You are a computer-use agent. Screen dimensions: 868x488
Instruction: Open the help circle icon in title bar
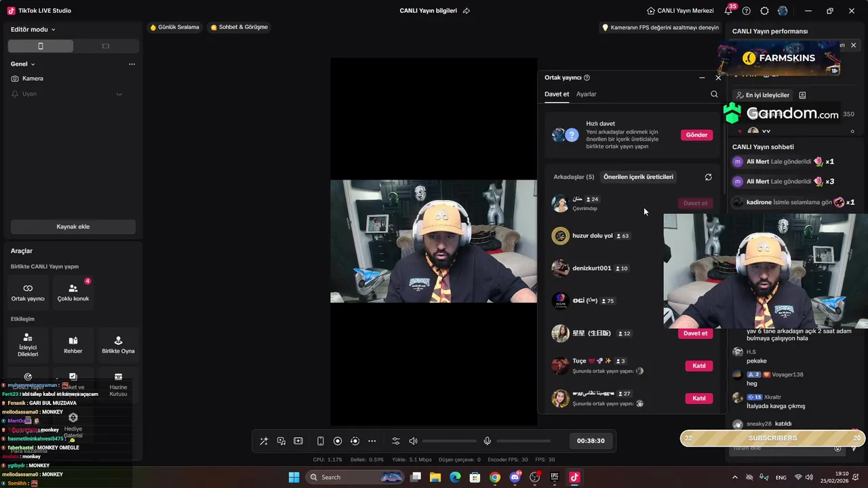point(747,11)
